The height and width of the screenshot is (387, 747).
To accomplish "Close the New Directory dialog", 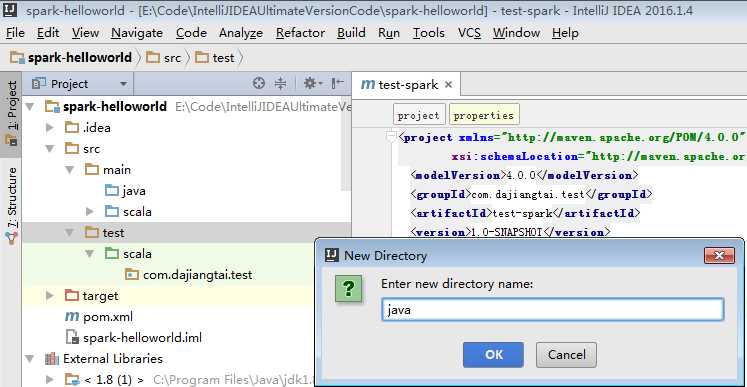I will tap(719, 255).
